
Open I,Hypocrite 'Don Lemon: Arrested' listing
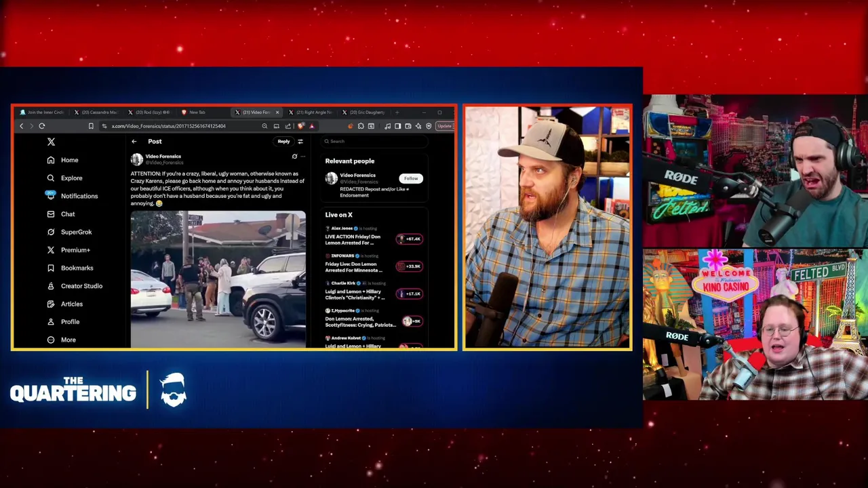(360, 321)
